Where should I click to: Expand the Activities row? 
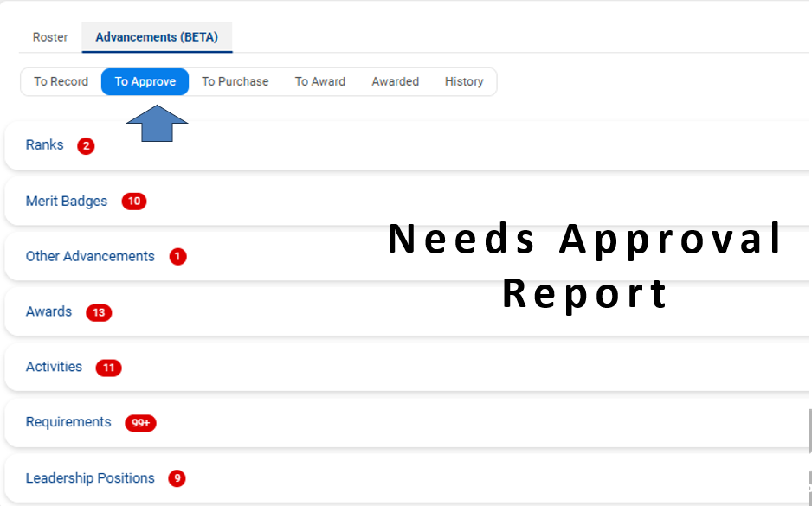point(54,368)
